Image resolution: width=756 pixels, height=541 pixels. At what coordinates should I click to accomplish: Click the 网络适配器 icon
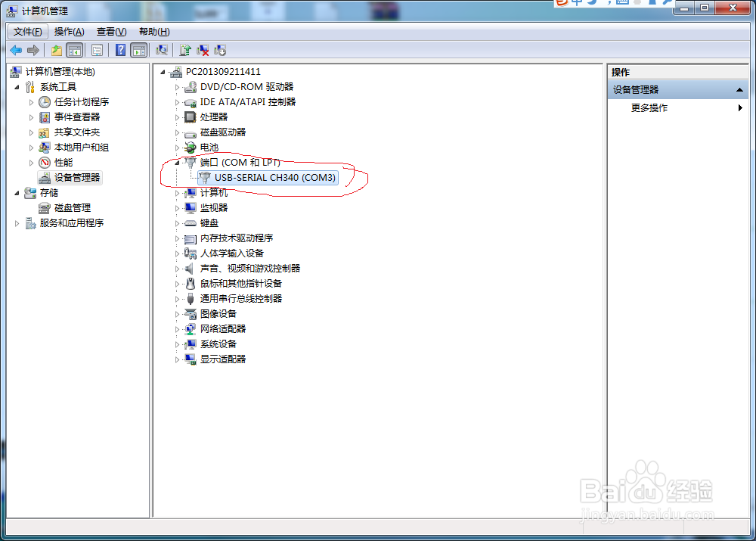(x=191, y=329)
